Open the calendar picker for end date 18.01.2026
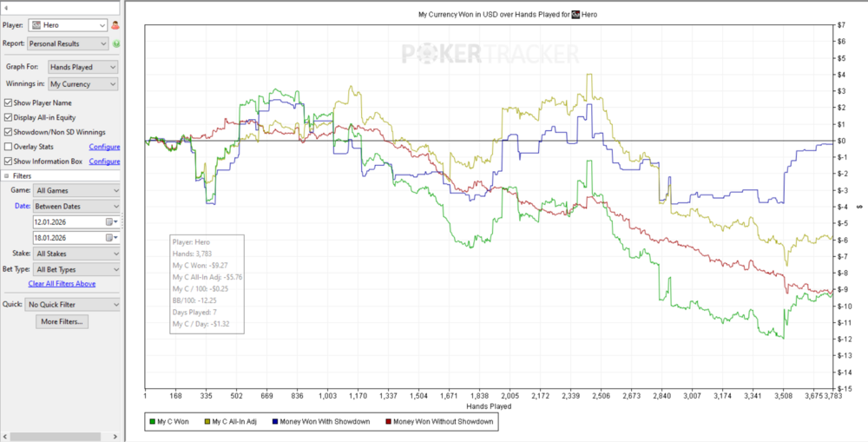 pyautogui.click(x=111, y=237)
